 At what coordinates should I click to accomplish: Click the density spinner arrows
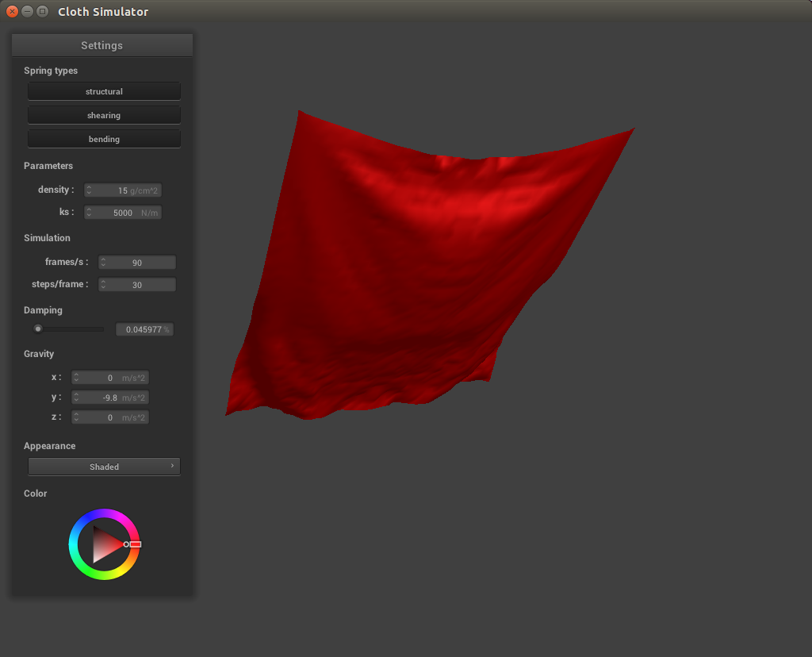coord(90,190)
